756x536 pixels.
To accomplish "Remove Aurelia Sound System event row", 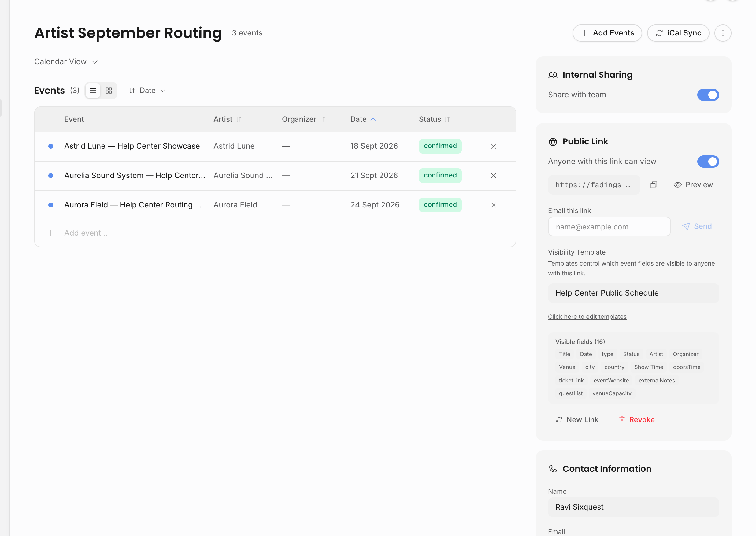I will coord(493,176).
